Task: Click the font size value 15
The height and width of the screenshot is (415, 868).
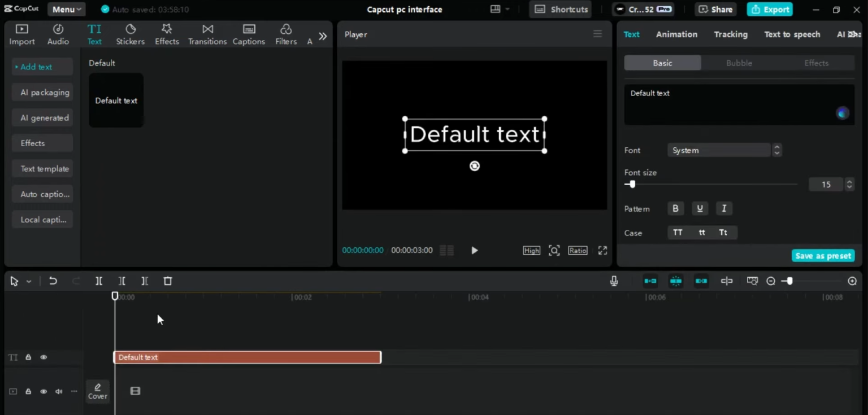Action: pyautogui.click(x=826, y=184)
